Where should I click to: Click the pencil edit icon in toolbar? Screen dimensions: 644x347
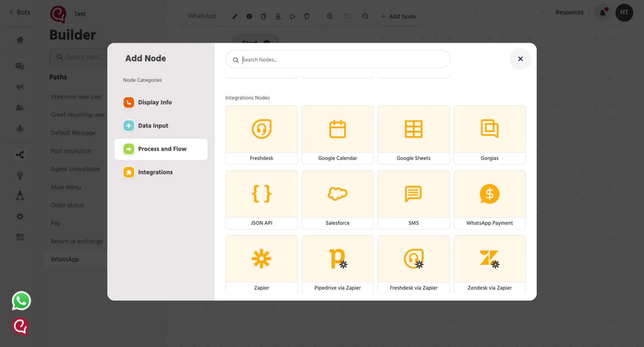pyautogui.click(x=235, y=16)
